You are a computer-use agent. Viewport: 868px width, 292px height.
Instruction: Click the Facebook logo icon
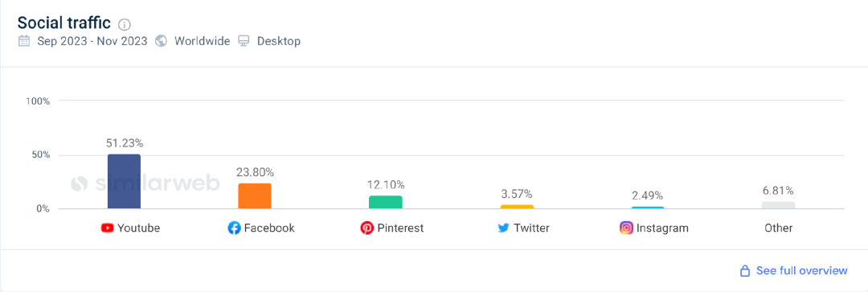click(x=234, y=228)
